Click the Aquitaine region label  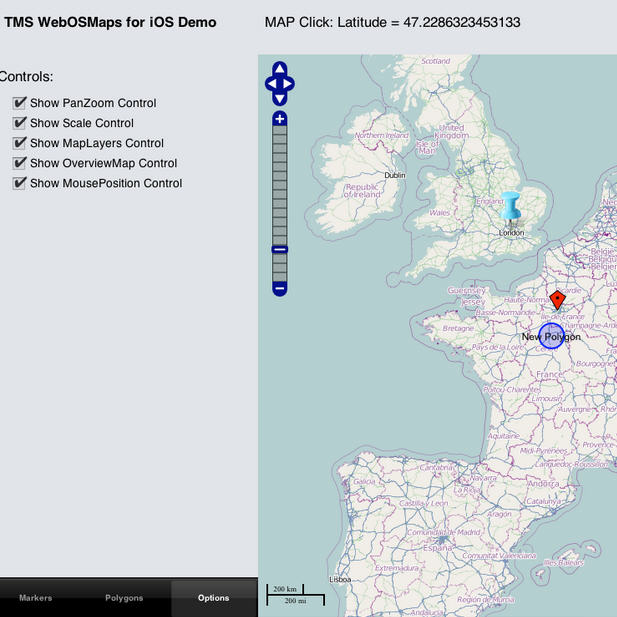[x=504, y=436]
